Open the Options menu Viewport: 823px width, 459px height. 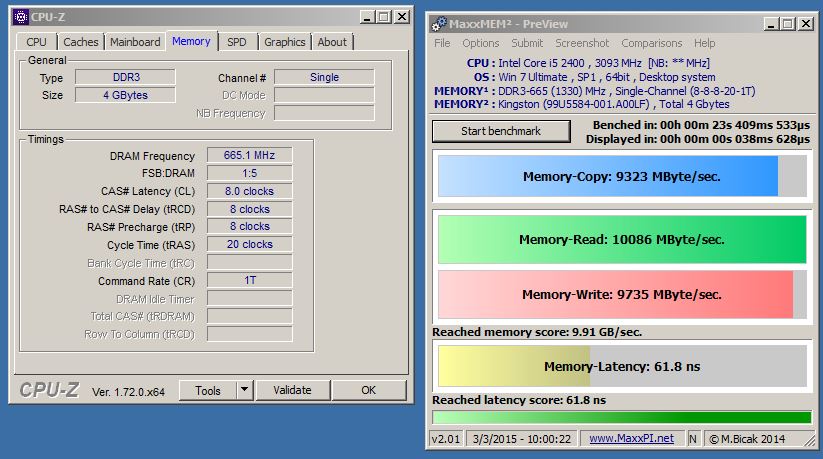tap(480, 43)
